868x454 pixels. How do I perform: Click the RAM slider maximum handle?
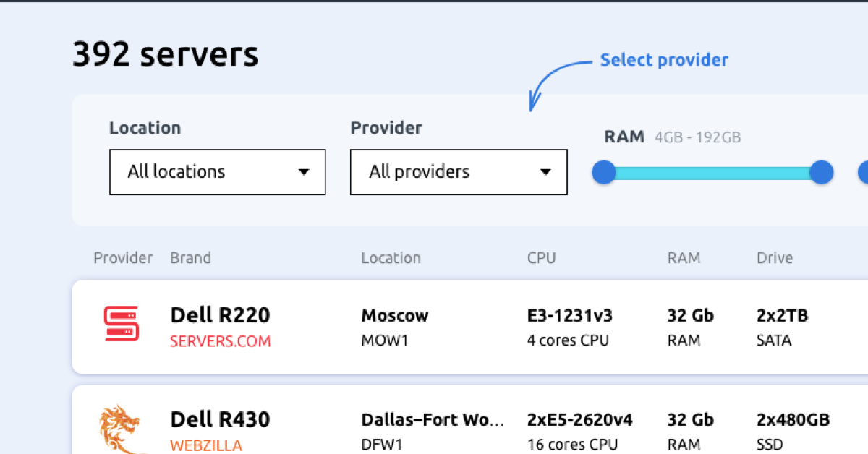[x=821, y=173]
